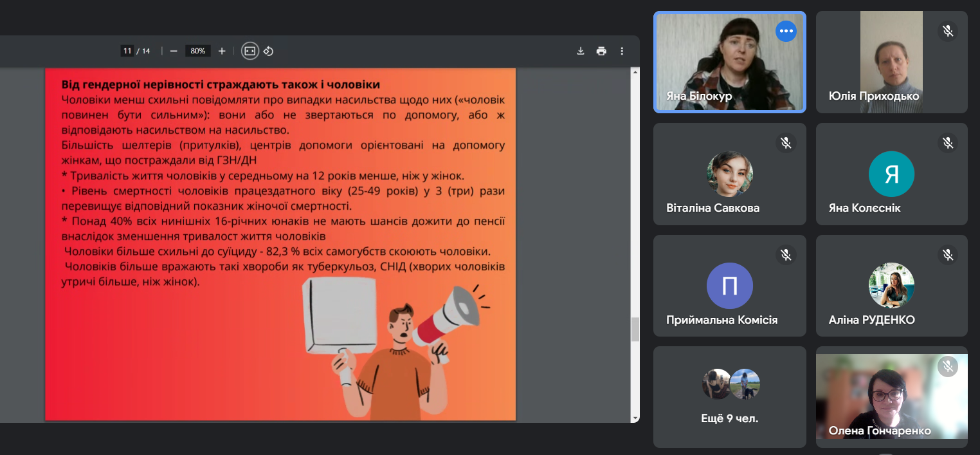Click the PDF zoom in plus button
Image resolution: width=980 pixels, height=455 pixels.
[222, 51]
